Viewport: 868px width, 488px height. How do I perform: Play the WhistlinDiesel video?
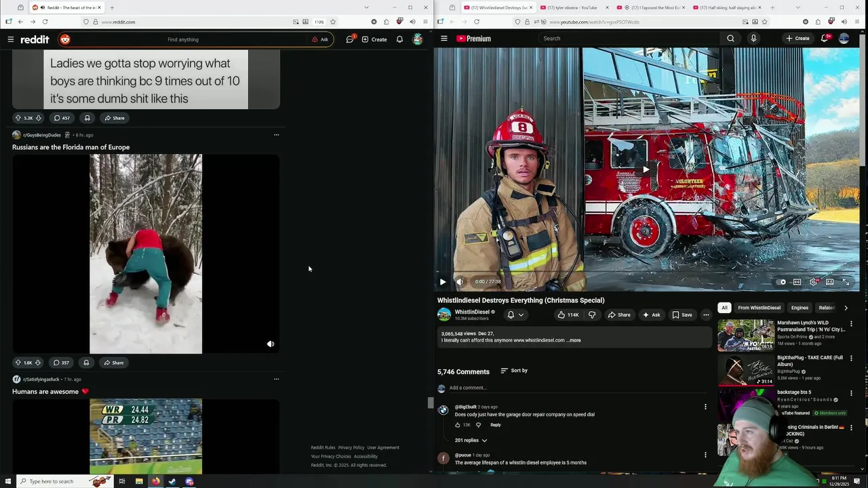443,282
